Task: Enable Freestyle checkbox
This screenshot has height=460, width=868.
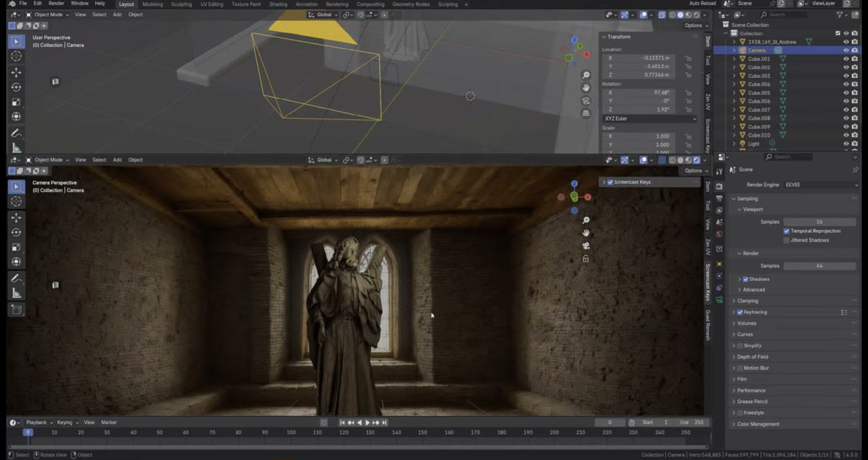Action: [740, 413]
